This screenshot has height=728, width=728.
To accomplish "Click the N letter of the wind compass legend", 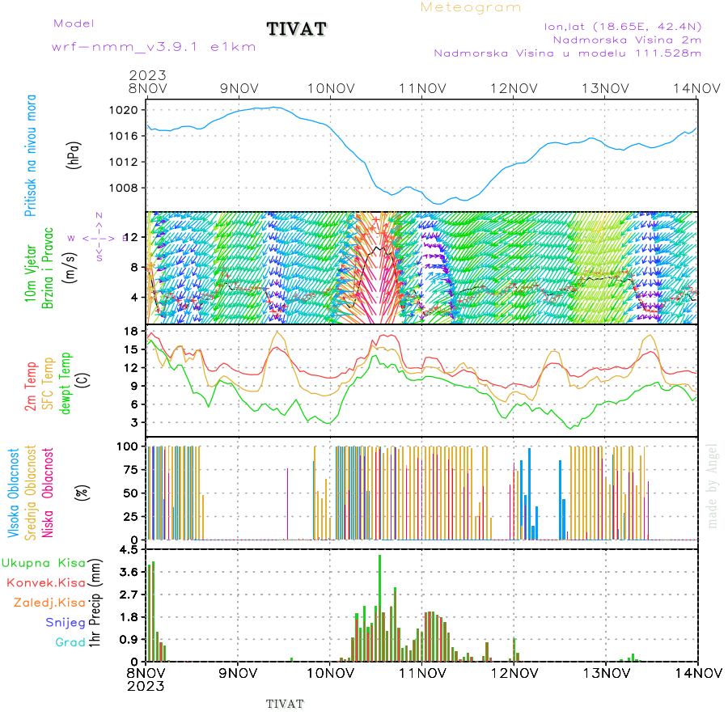I will click(99, 215).
